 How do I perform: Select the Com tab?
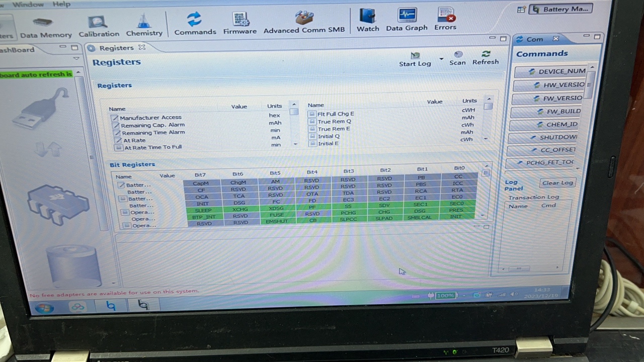[x=534, y=39]
